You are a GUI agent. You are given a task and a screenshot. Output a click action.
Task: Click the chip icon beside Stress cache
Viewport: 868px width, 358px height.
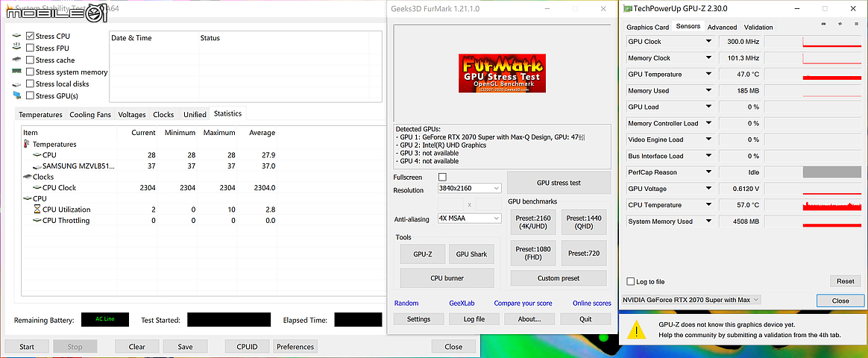pyautogui.click(x=17, y=60)
